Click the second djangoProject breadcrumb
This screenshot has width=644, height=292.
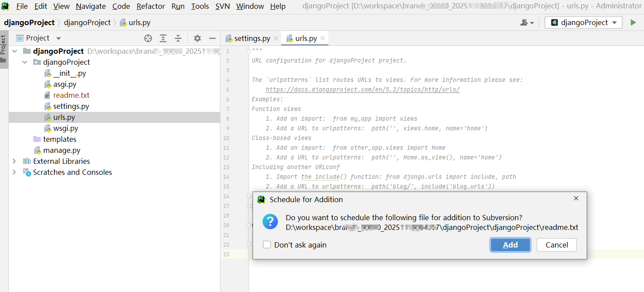point(87,22)
